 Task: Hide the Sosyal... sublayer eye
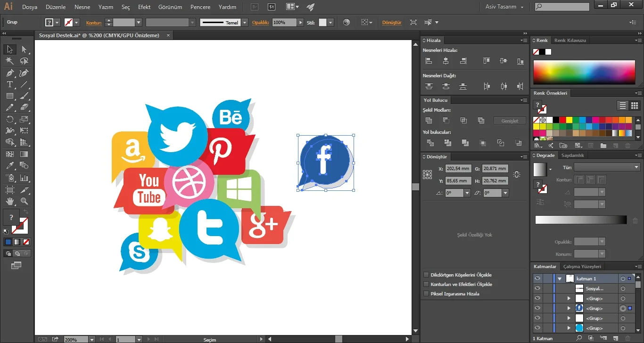pos(537,288)
